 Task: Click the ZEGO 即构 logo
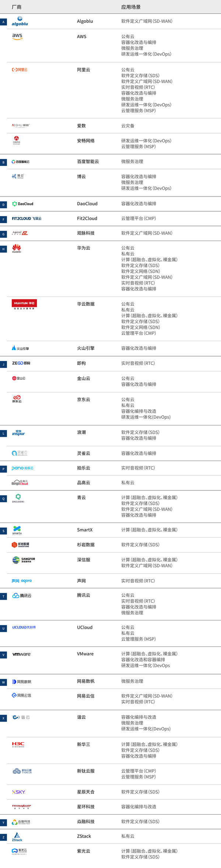click(x=21, y=363)
